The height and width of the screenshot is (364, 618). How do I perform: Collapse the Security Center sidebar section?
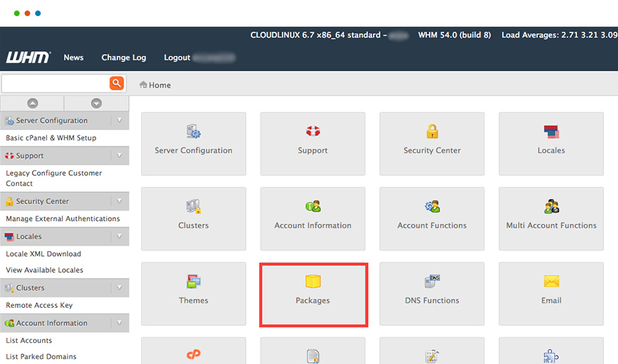119,201
